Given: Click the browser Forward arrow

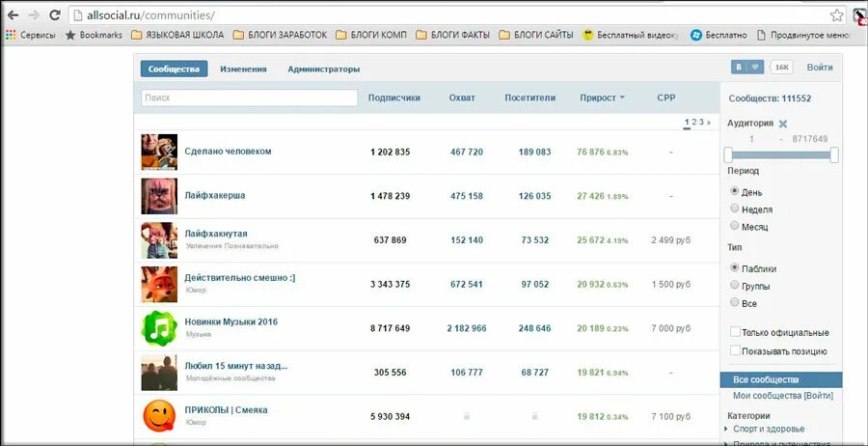Looking at the screenshot, I should pyautogui.click(x=33, y=14).
